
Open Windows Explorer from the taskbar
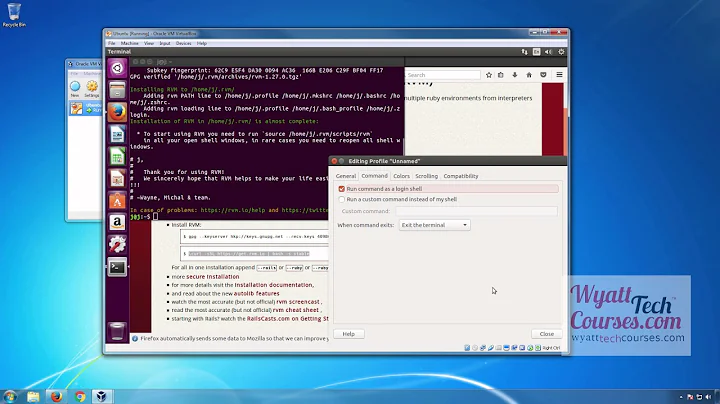(33, 397)
